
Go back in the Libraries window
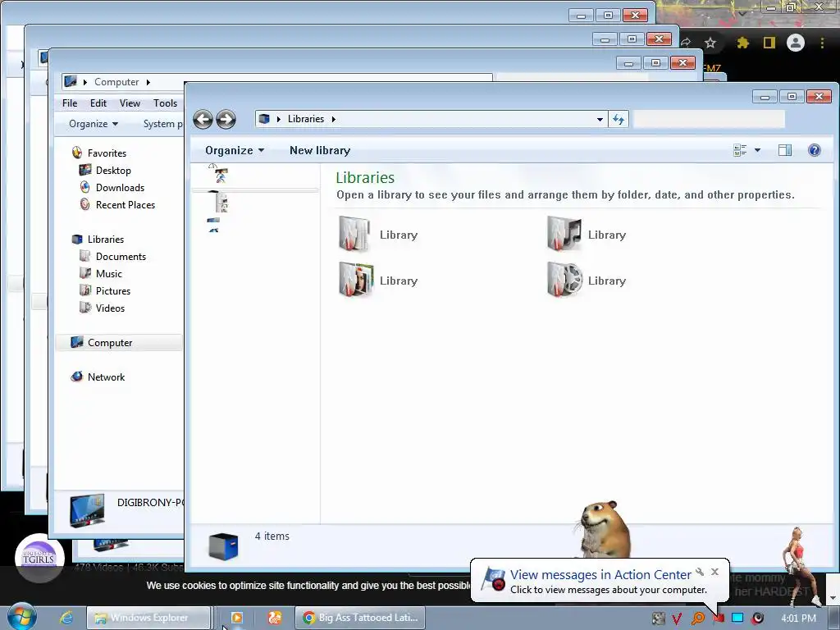pos(203,119)
